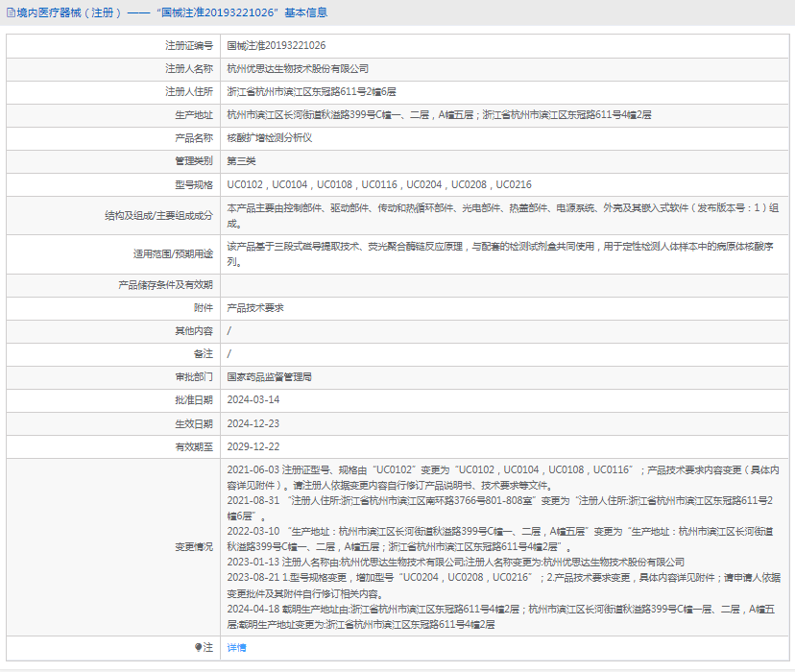Select the registrant address 浙江省杭州市滨江区东冠路611号2幢6层
The height and width of the screenshot is (672, 795).
coord(311,92)
